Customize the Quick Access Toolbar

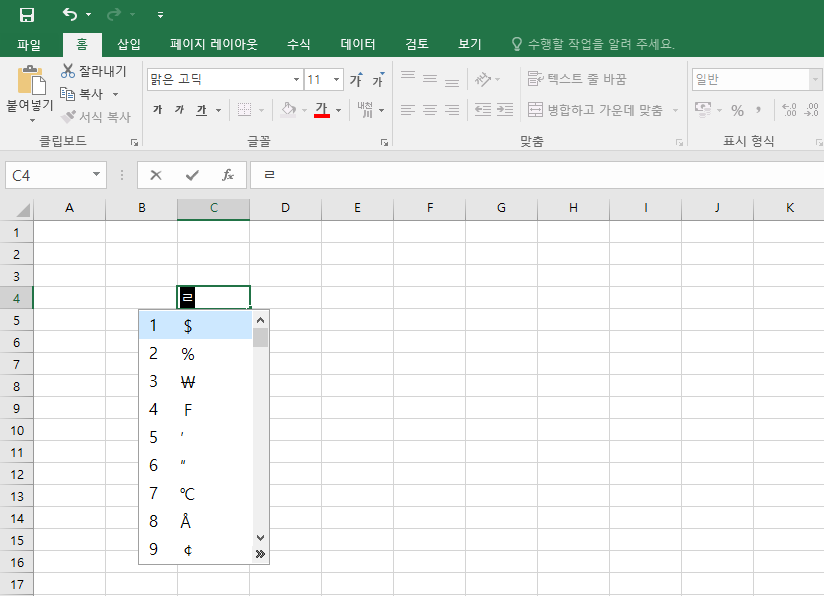coord(160,15)
